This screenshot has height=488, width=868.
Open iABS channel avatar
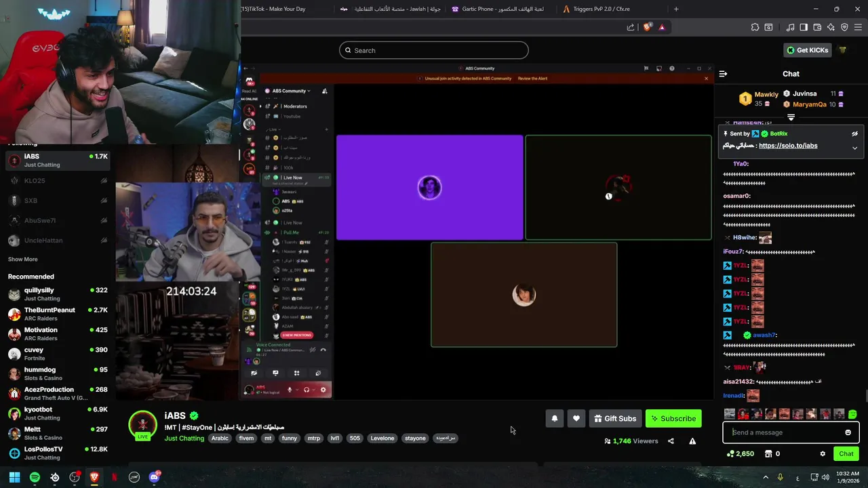coord(142,425)
